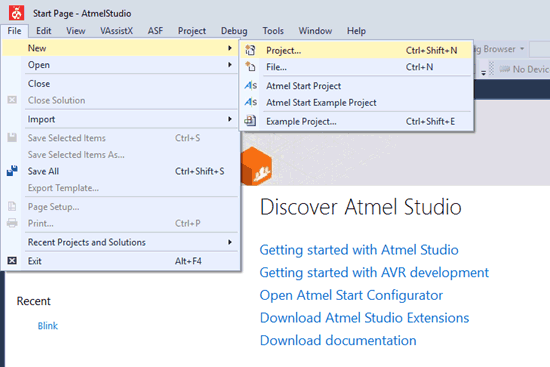The height and width of the screenshot is (367, 550).
Task: Click the Page Setup icon
Action: [x=12, y=206]
